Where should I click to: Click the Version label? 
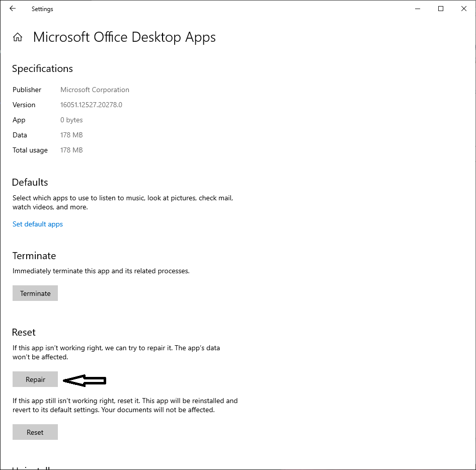[x=24, y=105]
